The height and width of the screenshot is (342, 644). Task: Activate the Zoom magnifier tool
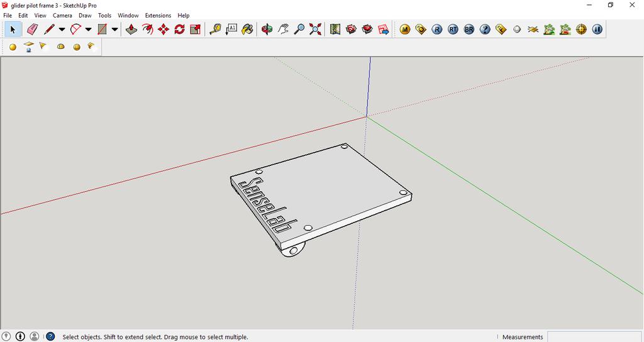pyautogui.click(x=299, y=30)
